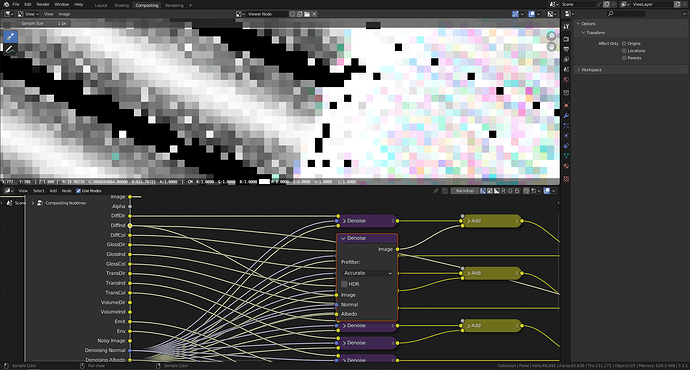The width and height of the screenshot is (690, 370).
Task: Click the pan hand gizmo in the viewer
Action: click(x=551, y=47)
